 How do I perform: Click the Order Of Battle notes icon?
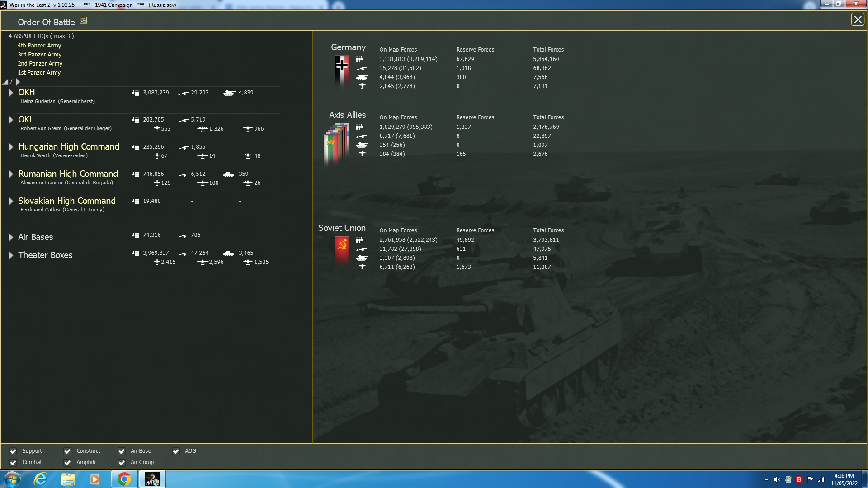click(x=83, y=20)
